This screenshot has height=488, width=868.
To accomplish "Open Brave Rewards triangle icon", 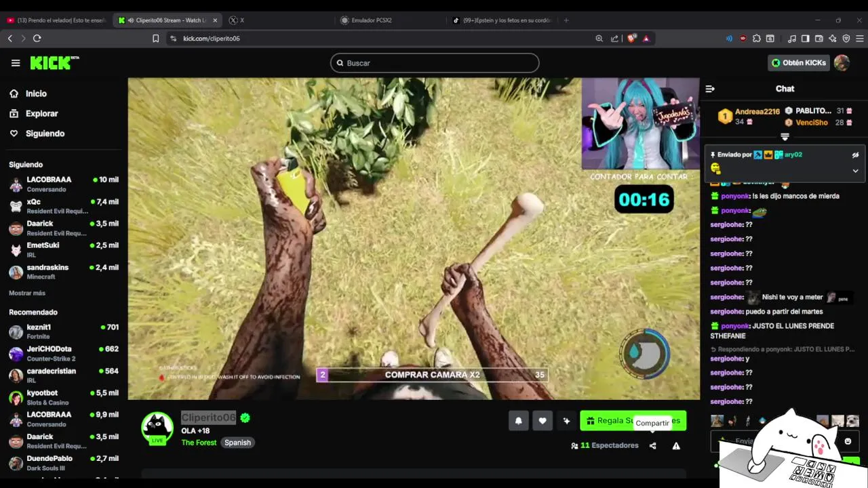I will coord(646,39).
